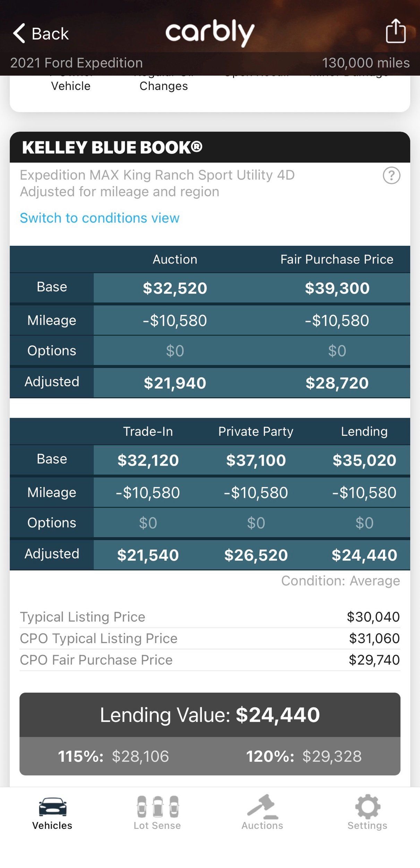Image resolution: width=420 pixels, height=868 pixels.
Task: Open the share icon at top right
Action: 396,31
